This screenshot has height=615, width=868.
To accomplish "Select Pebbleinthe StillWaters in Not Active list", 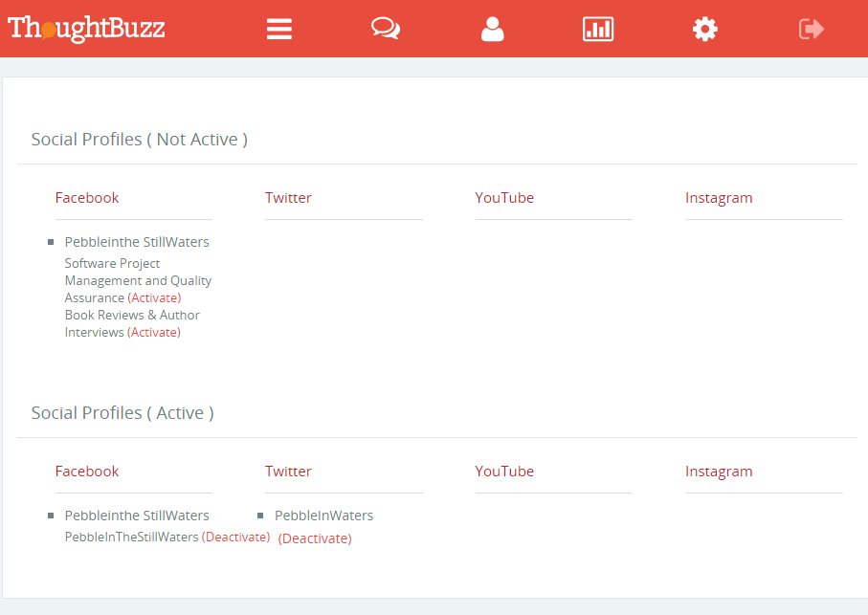I will pos(137,242).
